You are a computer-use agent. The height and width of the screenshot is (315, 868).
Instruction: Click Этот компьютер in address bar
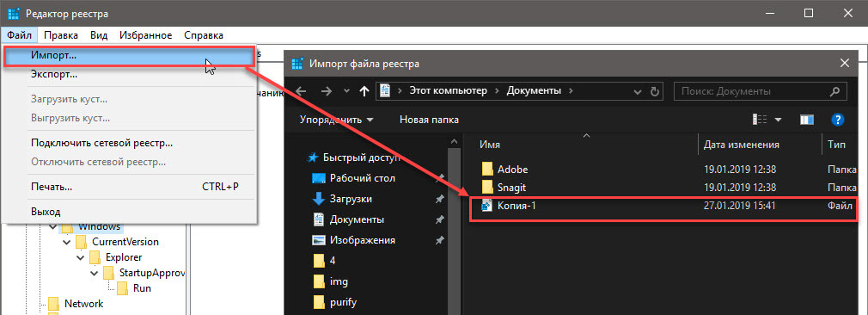tap(449, 91)
